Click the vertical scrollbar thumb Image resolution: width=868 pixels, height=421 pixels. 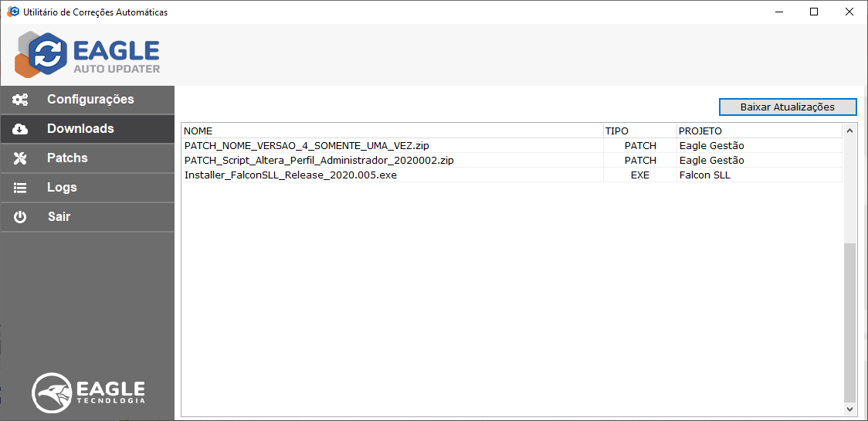[849, 322]
